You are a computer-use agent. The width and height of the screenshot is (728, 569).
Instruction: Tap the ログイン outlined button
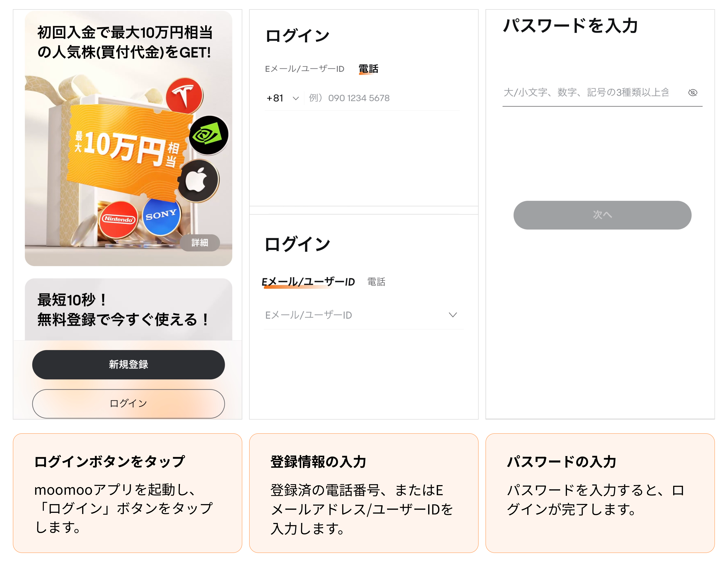128,403
